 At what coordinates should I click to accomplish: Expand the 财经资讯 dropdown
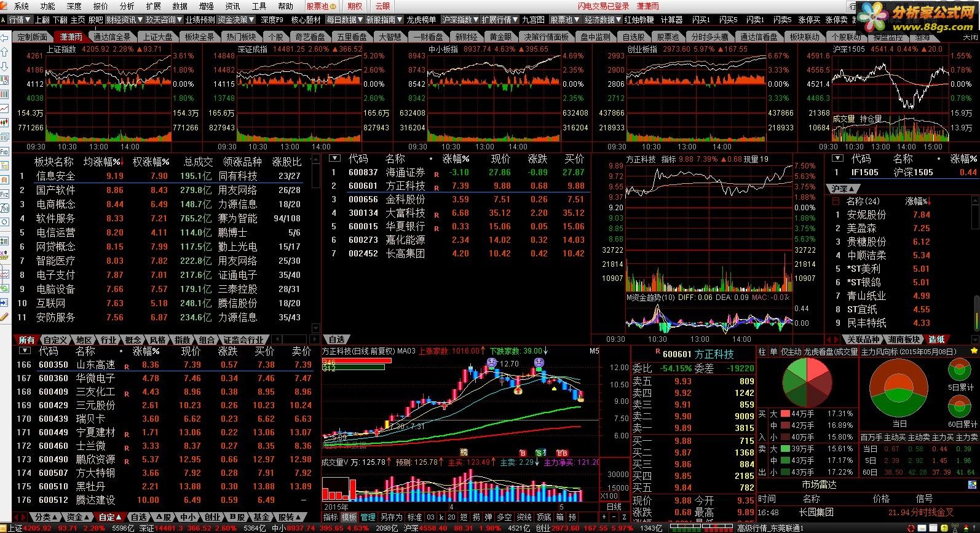(125, 20)
